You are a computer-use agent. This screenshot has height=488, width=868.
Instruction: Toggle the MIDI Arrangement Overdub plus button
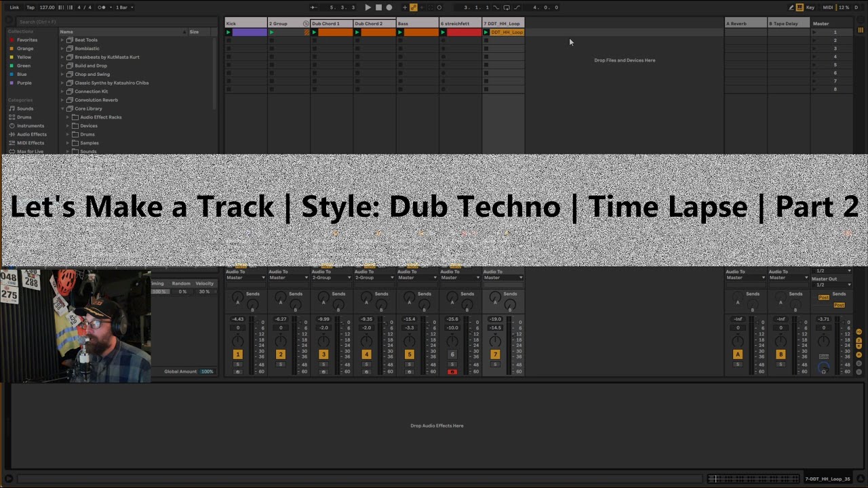point(405,7)
